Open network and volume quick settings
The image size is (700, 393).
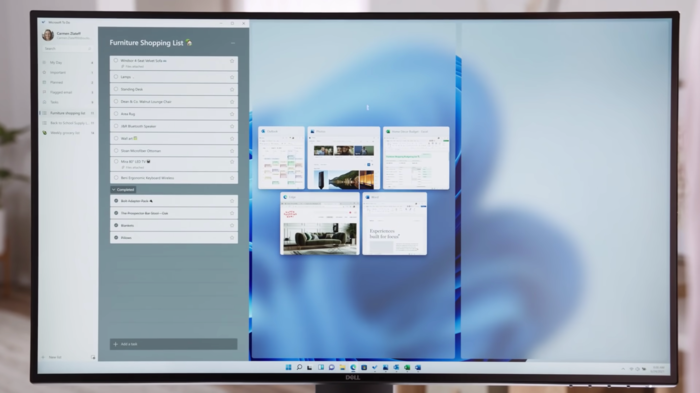(638, 369)
